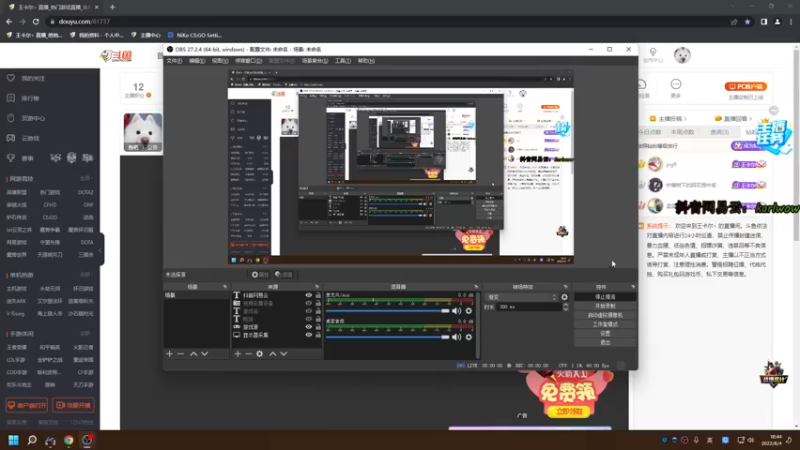
Task: Lock the 显示器采集 source
Action: [318, 335]
